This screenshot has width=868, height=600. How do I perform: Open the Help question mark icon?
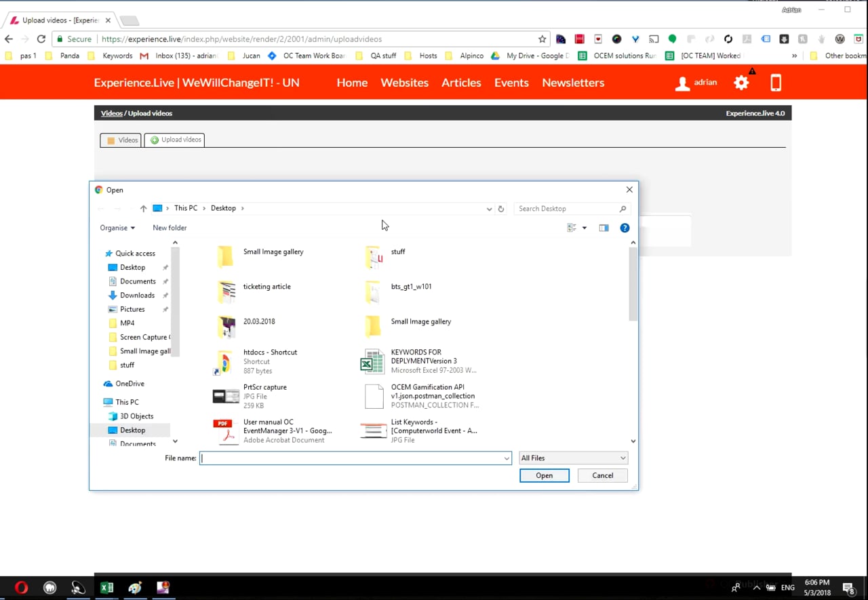coord(625,228)
